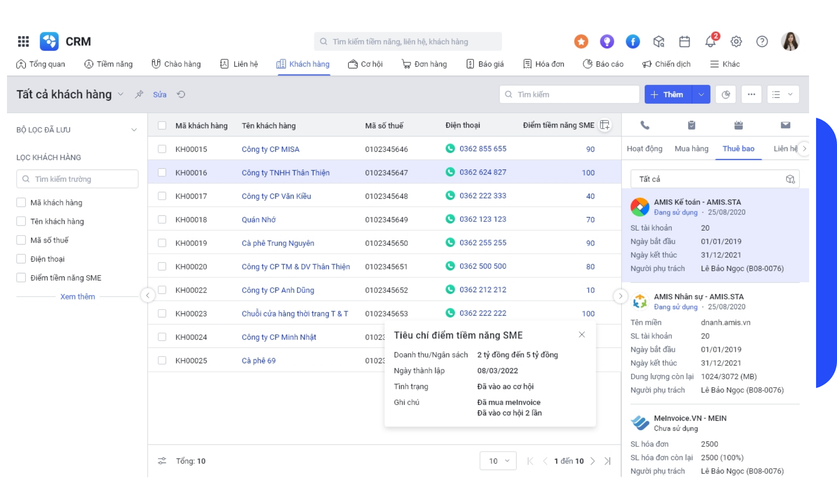Image resolution: width=837 pixels, height=504 pixels.
Task: Open the Khác menu
Action: (x=724, y=64)
